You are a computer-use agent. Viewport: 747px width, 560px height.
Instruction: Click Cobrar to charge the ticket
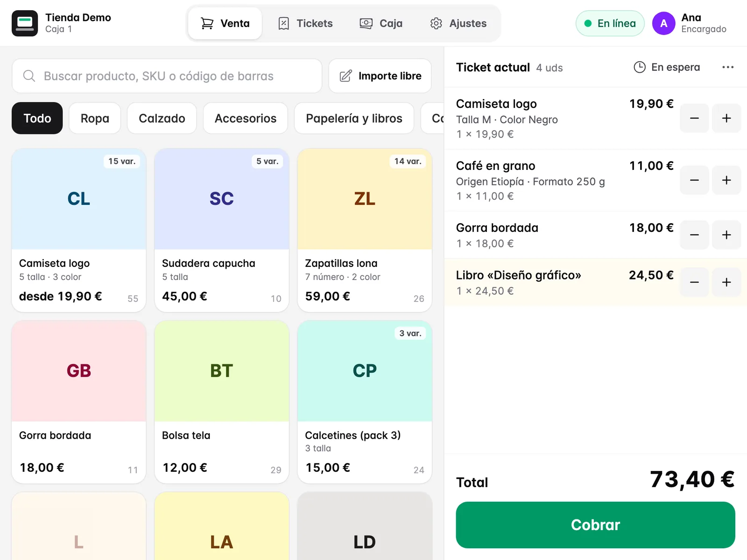[595, 525]
